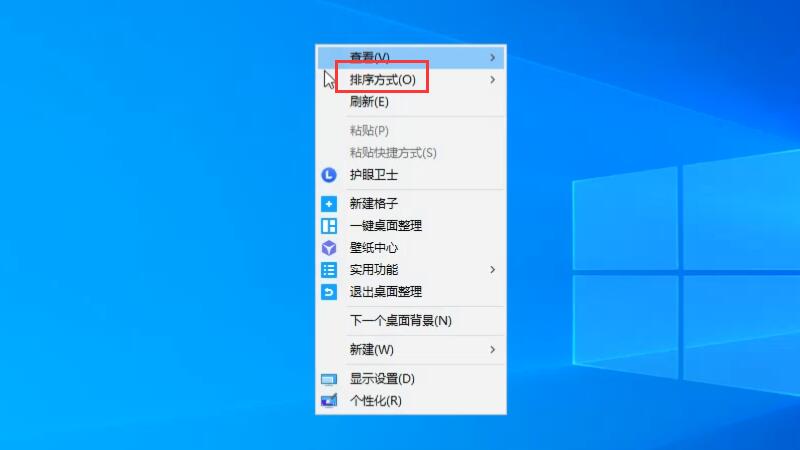Expand the 实用功能 submenu arrow

(x=492, y=270)
